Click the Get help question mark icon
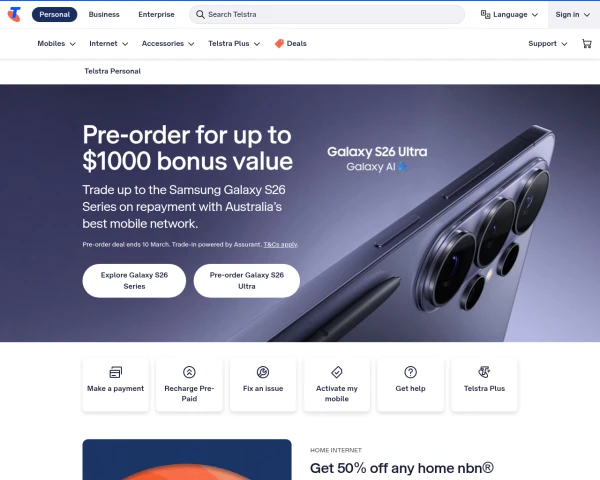 coord(411,372)
